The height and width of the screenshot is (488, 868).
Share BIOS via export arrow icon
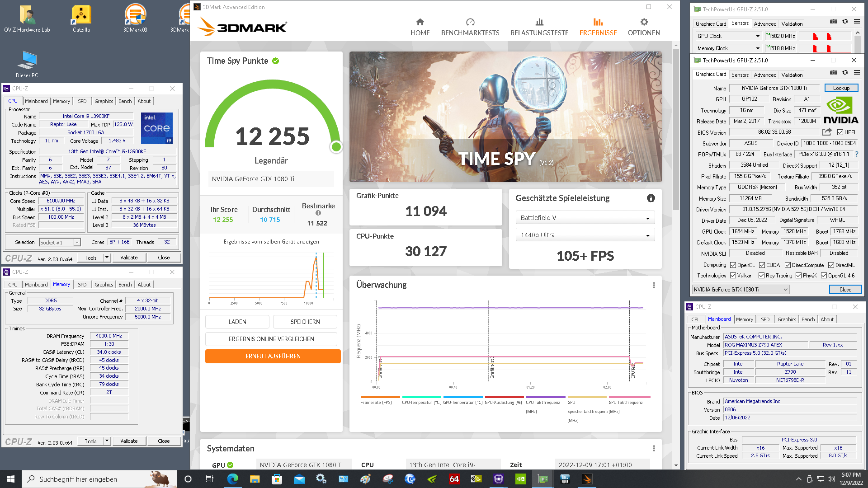(827, 132)
